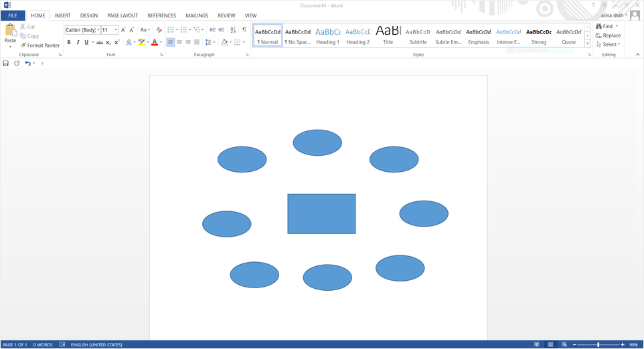Screen dimensions: 644x349
Task: Click the Format Painter brush icon
Action: [x=23, y=45]
